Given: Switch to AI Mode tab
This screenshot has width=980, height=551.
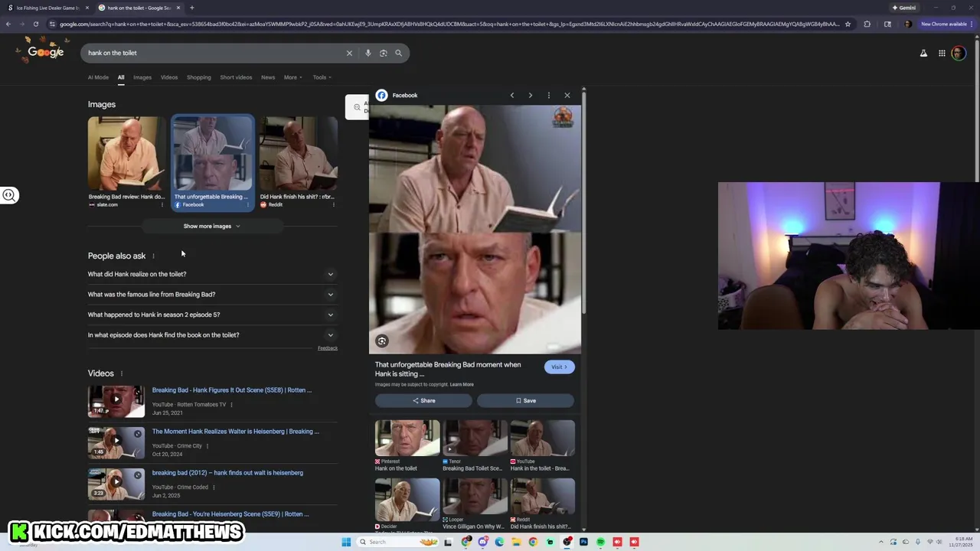Looking at the screenshot, I should [x=98, y=77].
